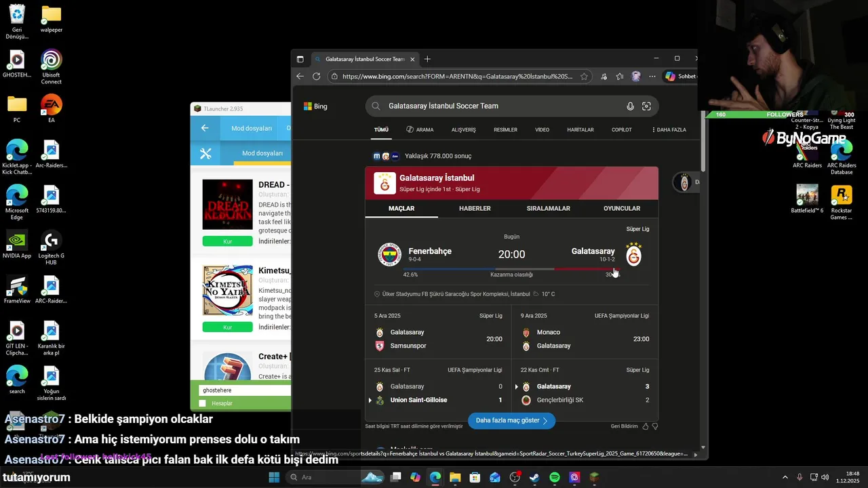
Task: Click the Bing logo link
Action: (315, 106)
